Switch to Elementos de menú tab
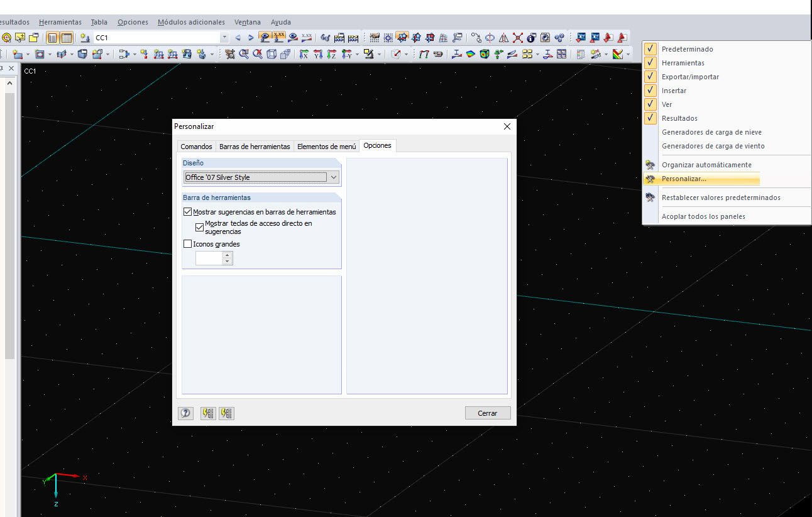The width and height of the screenshot is (812, 517). coord(327,147)
